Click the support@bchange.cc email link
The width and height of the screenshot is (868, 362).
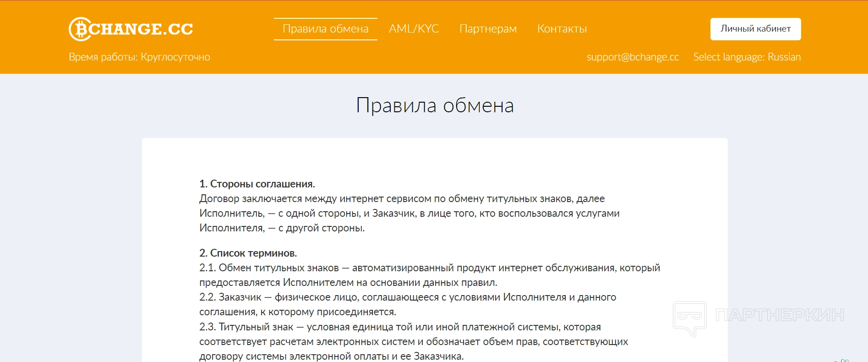[633, 57]
